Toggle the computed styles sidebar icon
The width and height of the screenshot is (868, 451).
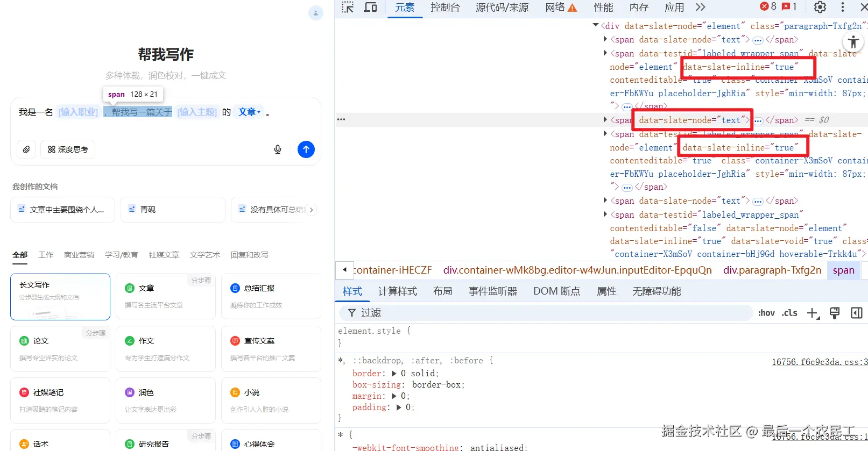[x=857, y=313]
